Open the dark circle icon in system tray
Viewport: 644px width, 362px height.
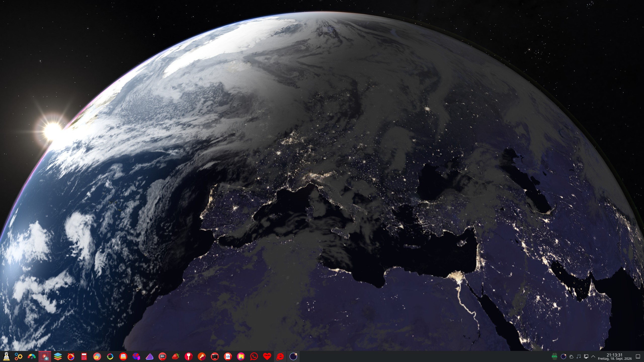pos(563,356)
